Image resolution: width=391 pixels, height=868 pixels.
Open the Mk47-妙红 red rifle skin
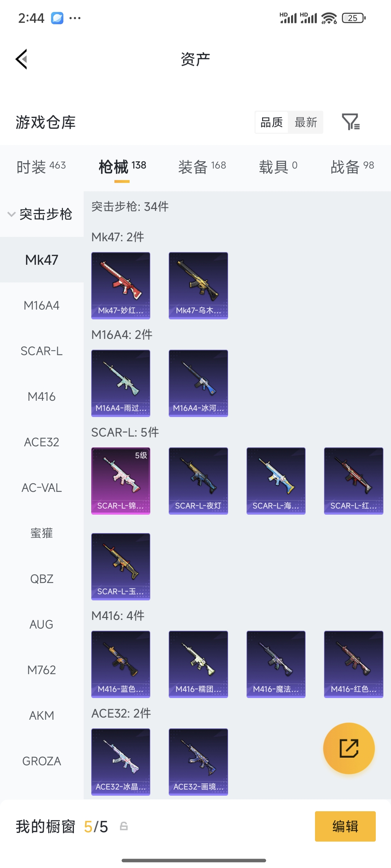pos(121,286)
